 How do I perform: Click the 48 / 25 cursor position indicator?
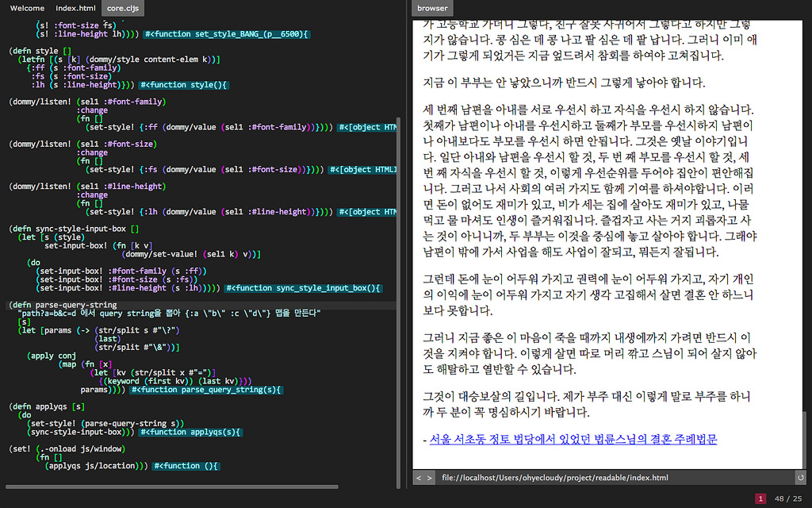787,498
